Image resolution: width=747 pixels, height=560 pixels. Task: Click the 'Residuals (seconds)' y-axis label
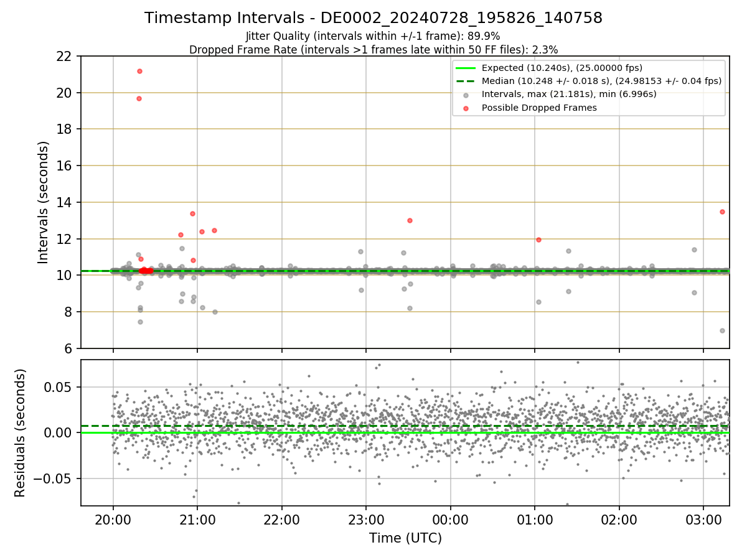pyautogui.click(x=21, y=432)
